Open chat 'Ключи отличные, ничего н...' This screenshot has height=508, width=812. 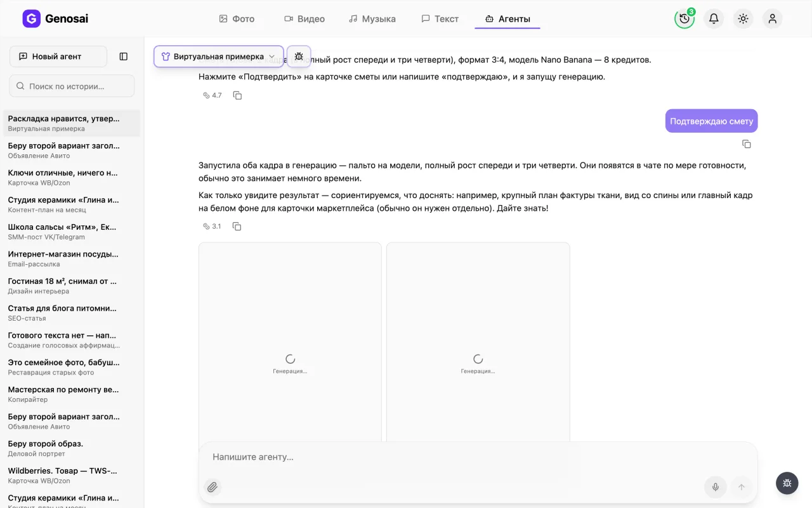[72, 177]
